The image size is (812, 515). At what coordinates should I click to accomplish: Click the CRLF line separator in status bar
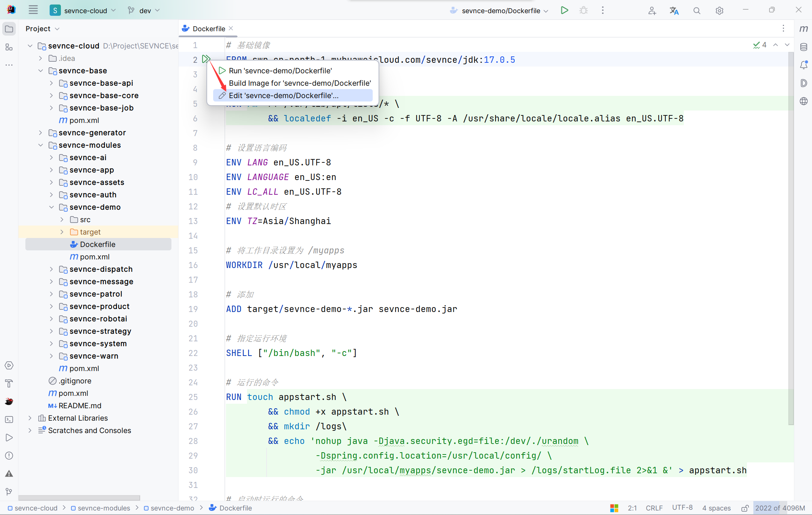coord(654,508)
